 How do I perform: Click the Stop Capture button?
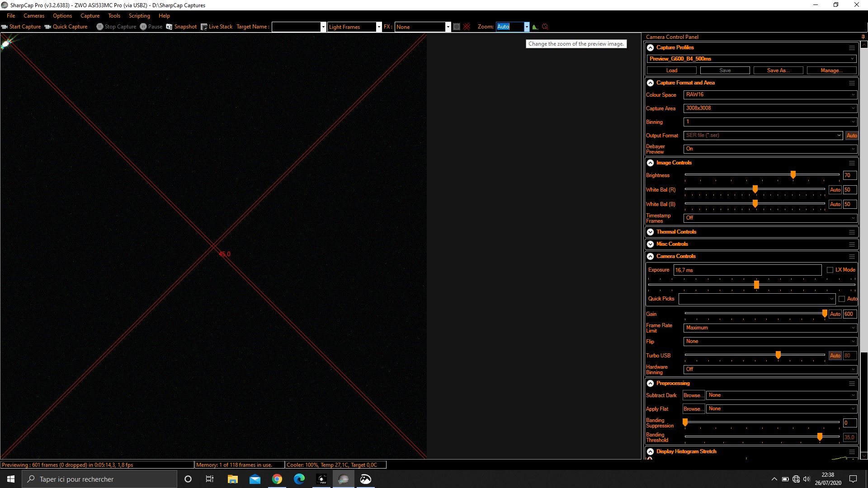tap(116, 27)
